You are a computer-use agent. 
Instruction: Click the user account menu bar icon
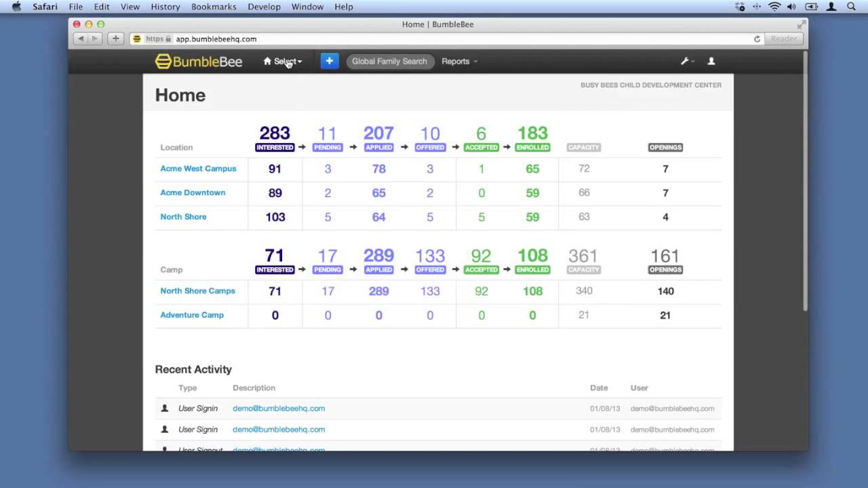pos(831,7)
